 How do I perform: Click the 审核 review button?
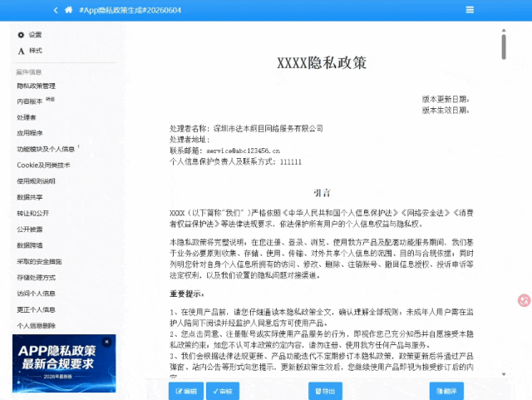[223, 391]
